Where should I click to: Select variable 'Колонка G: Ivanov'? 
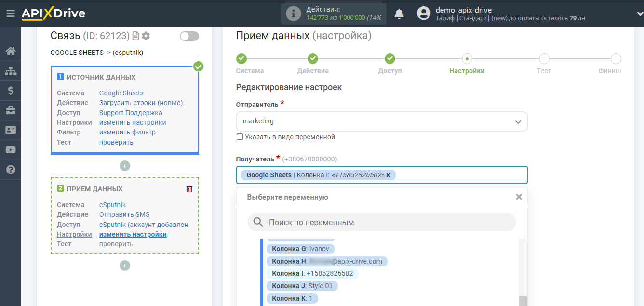tap(300, 249)
